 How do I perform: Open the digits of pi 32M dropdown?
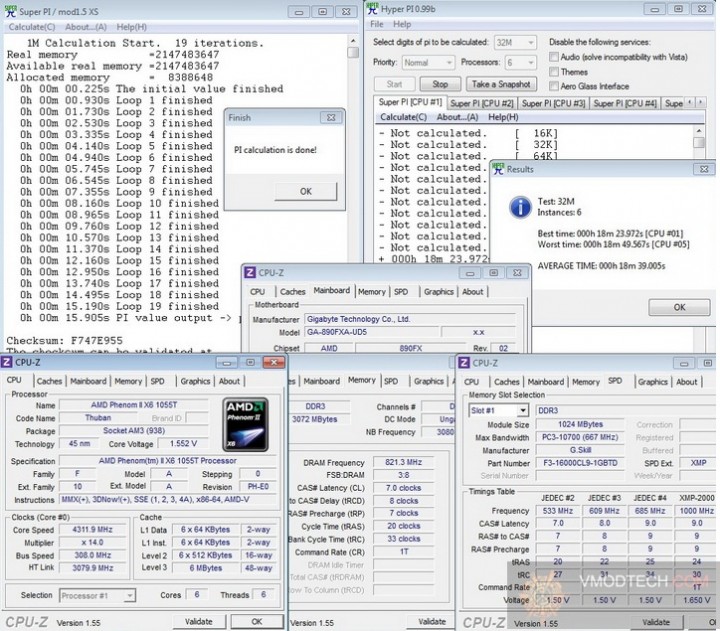coord(515,43)
